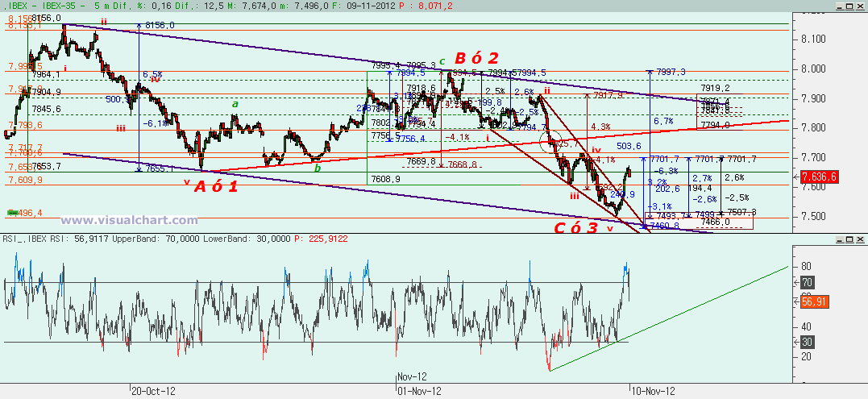Select the green wave 'a' label
This screenshot has height=399, width=868.
pyautogui.click(x=235, y=104)
